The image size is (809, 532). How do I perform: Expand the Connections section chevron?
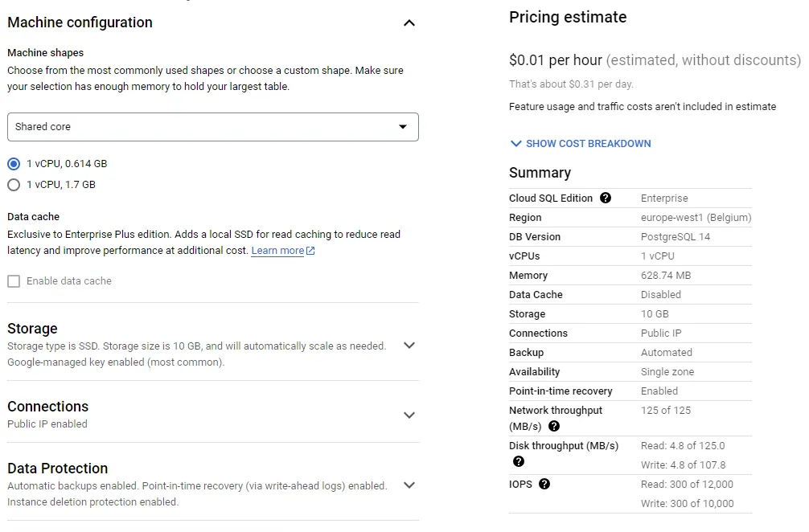point(409,415)
